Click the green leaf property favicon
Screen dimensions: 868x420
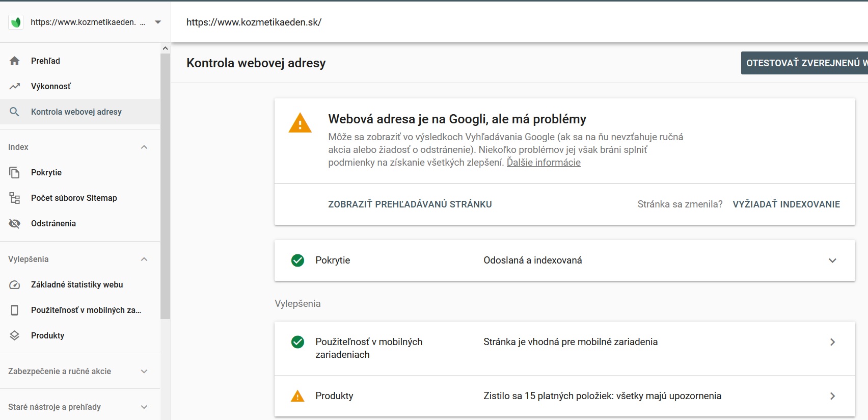tap(16, 22)
